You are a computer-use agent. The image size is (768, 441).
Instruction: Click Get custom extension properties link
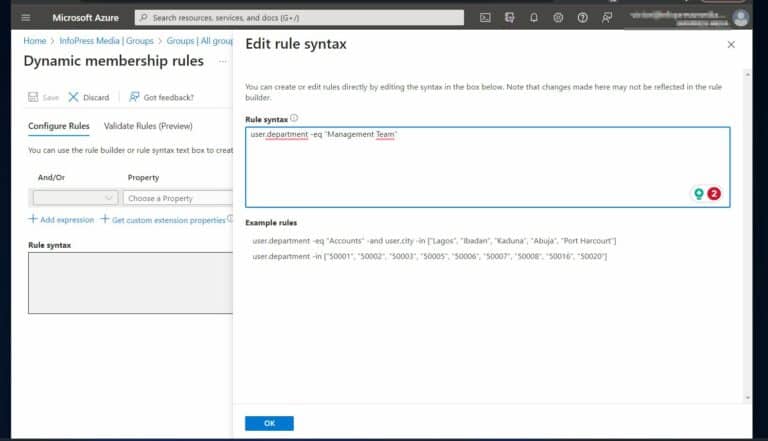coord(168,220)
